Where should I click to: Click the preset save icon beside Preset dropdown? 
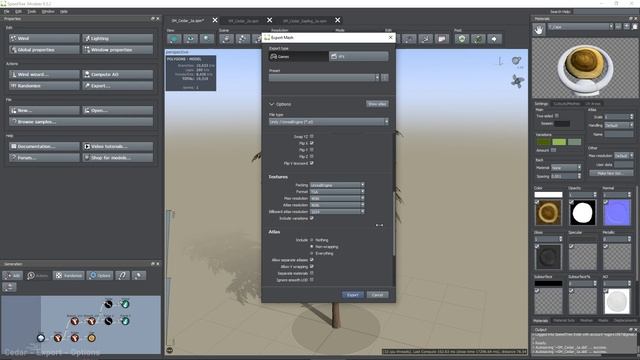384,78
